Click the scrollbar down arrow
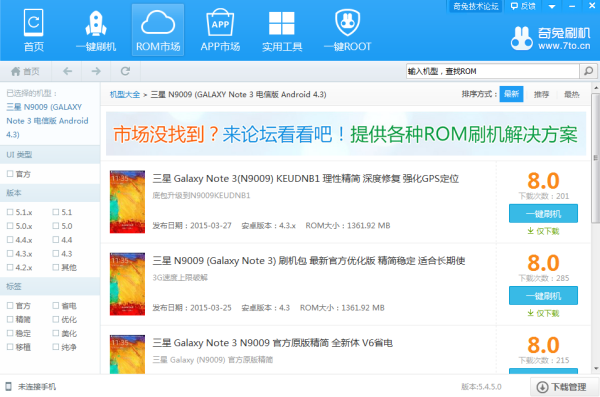 pyautogui.click(x=596, y=369)
